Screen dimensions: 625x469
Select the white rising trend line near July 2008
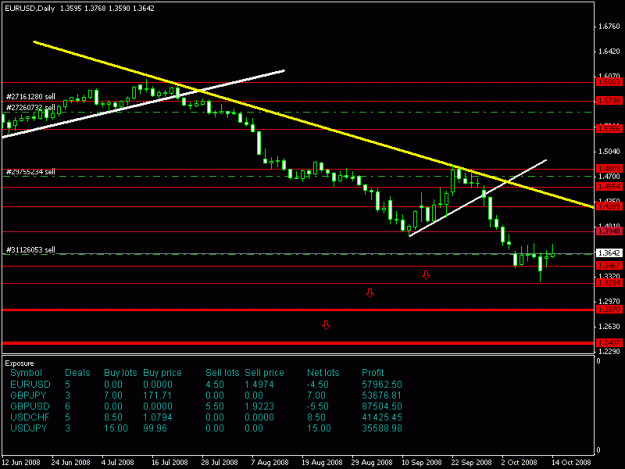(x=143, y=104)
